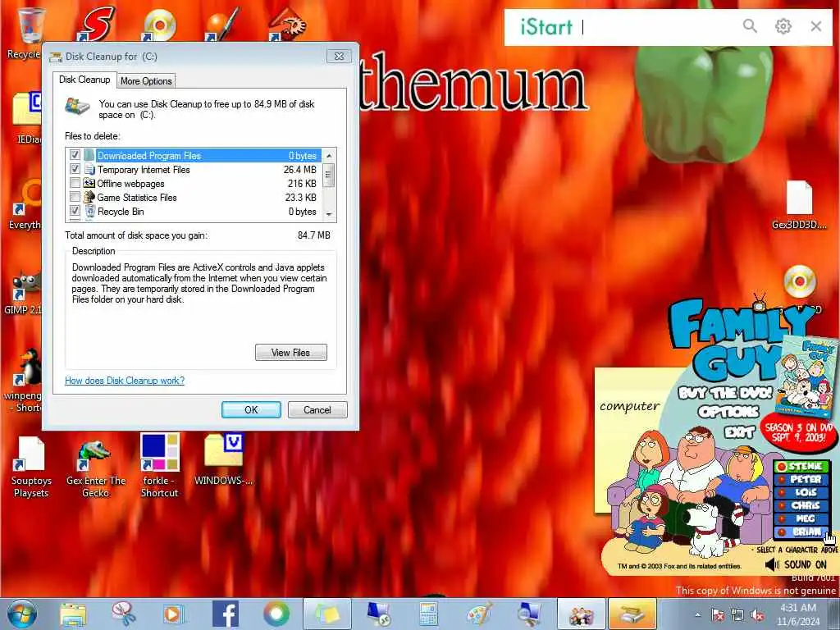840x630 pixels.
Task: Open clock showing 4:31 AM
Action: click(x=798, y=614)
